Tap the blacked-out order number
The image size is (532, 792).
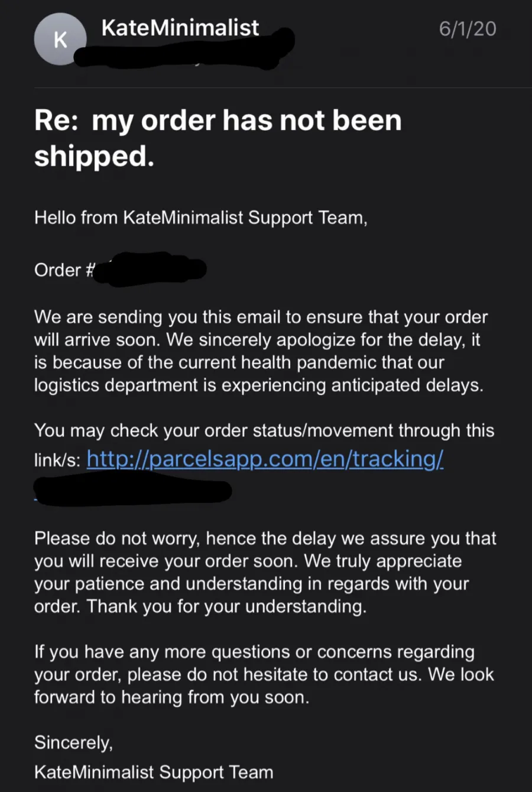tap(150, 270)
